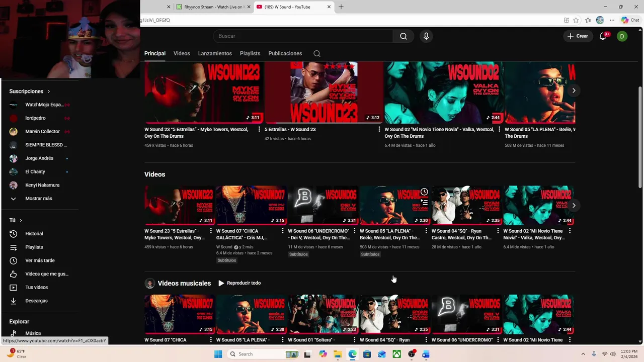Open options for W Sound 07 CHICA GALÁCTICA in Videos

283,231
